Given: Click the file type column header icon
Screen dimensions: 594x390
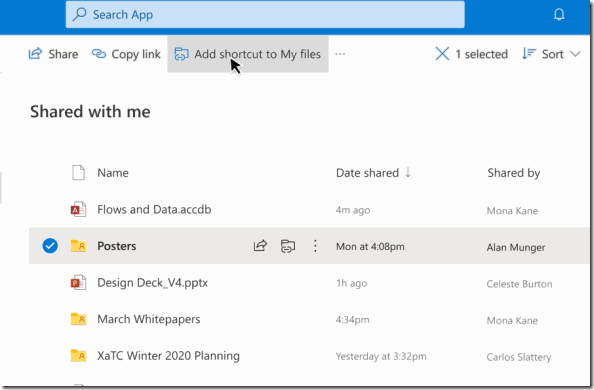Looking at the screenshot, I should click(78, 173).
